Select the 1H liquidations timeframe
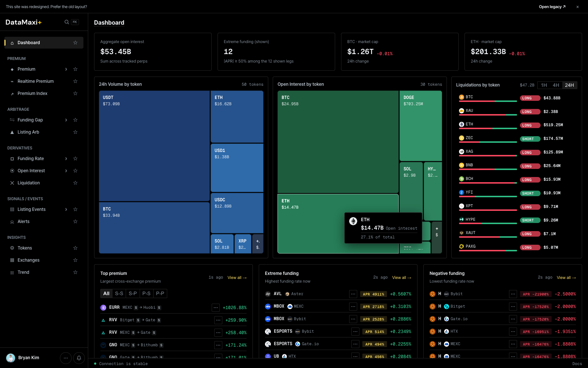Image resolution: width=588 pixels, height=368 pixels. 544,85
